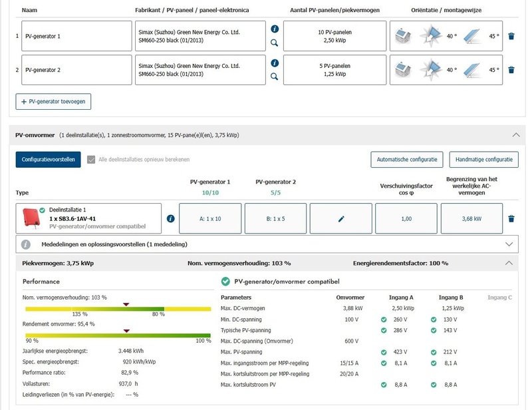
Task: Click Automatische configuratie button
Action: click(406, 160)
